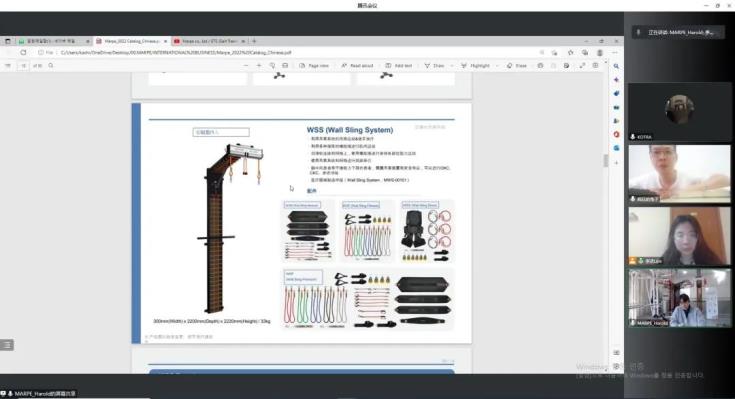Expand the Highlight color dropdown arrow
Viewport: 735px width, 399px height.
[x=496, y=66]
